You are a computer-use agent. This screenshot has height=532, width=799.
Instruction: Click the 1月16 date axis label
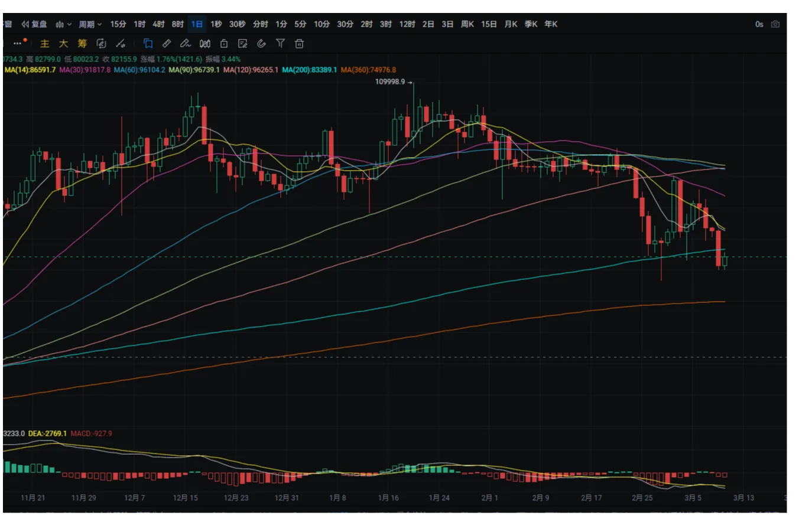(x=388, y=498)
